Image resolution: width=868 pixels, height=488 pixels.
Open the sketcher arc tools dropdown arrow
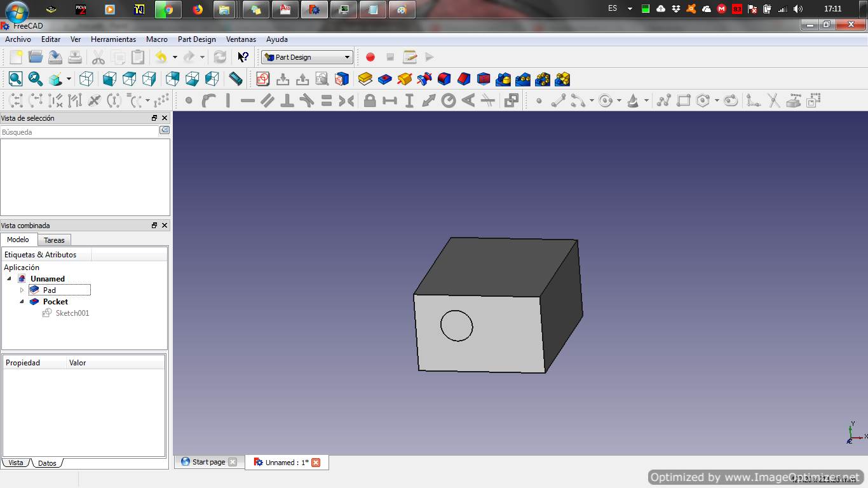pos(592,100)
